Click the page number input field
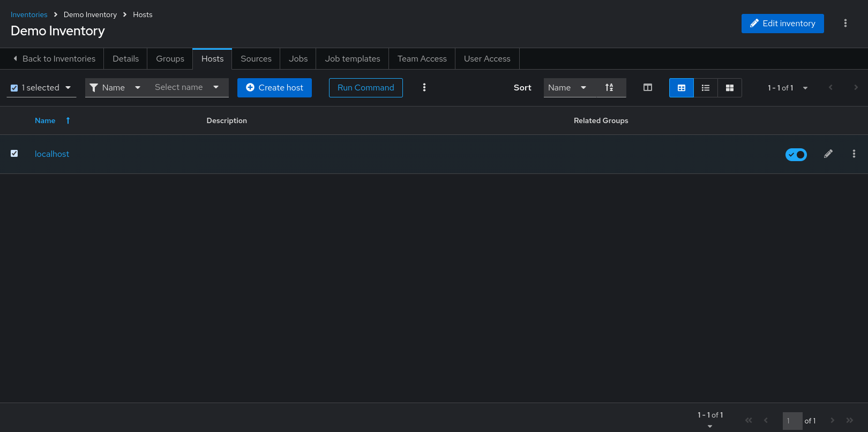Screen dimensions: 868x432 coord(792,421)
